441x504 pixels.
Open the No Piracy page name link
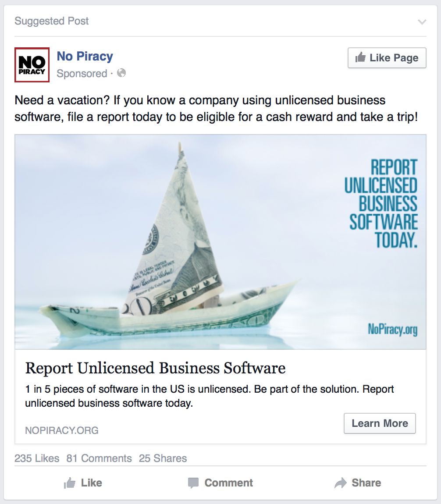coord(85,56)
